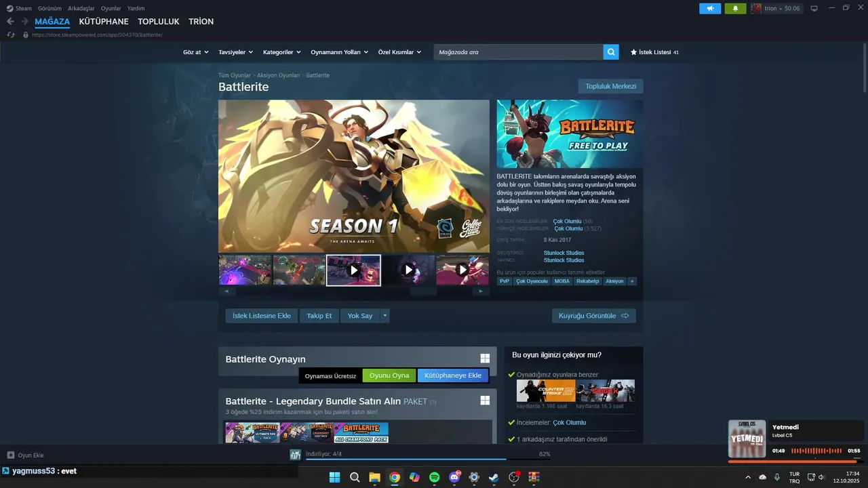Open Spotify from the taskbar
This screenshot has height=488, width=868.
(435, 477)
